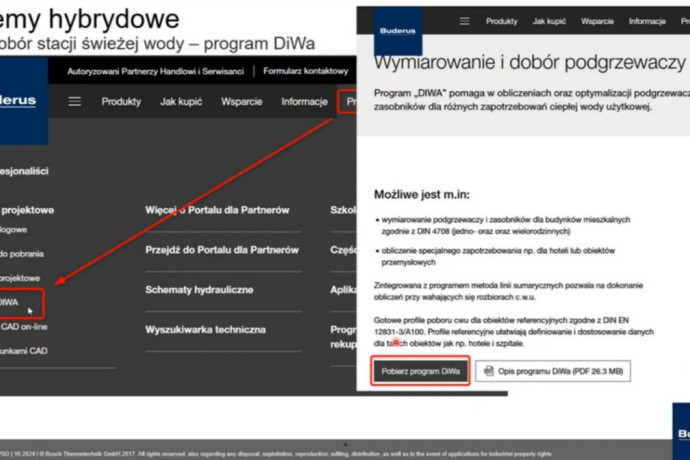Click 'do pobrania' entry in left menu

point(22,254)
